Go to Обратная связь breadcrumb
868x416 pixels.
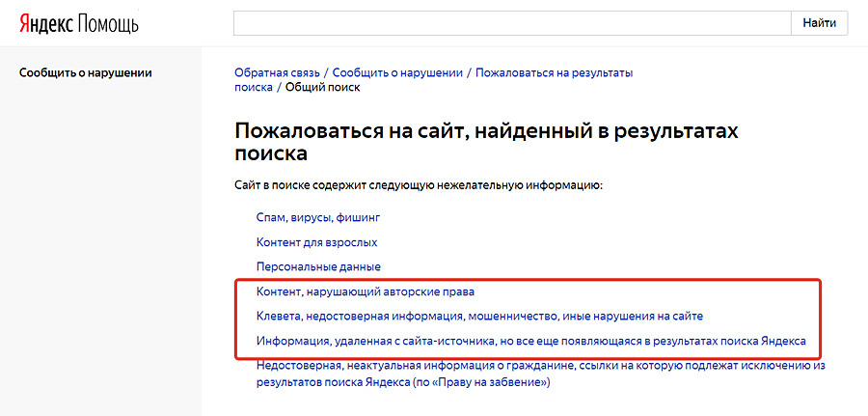click(x=277, y=72)
